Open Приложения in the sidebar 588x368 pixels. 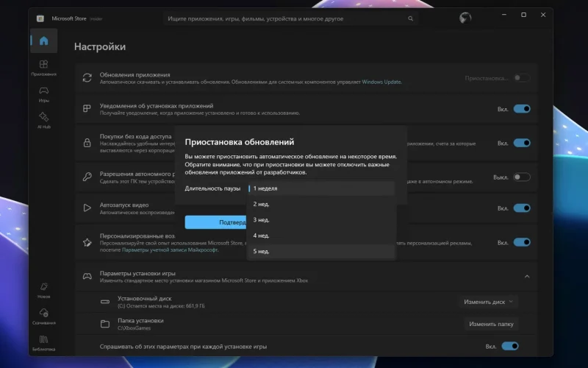[x=44, y=68]
